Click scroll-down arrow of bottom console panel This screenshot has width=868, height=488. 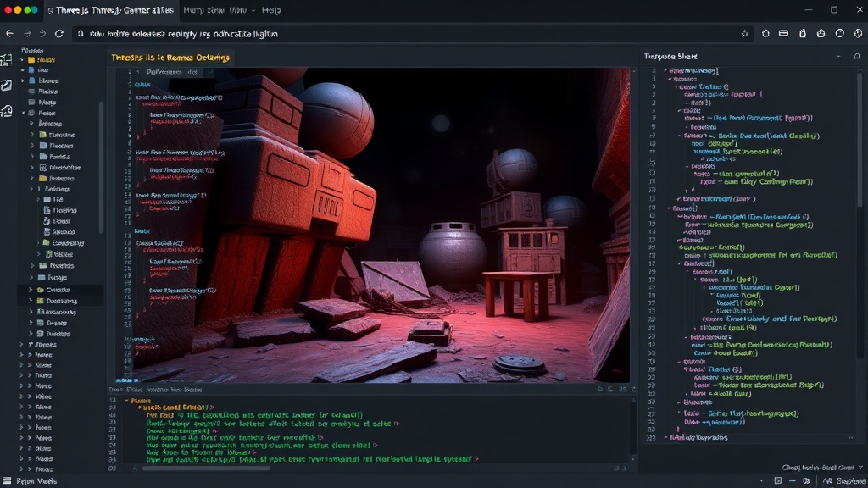click(x=633, y=458)
